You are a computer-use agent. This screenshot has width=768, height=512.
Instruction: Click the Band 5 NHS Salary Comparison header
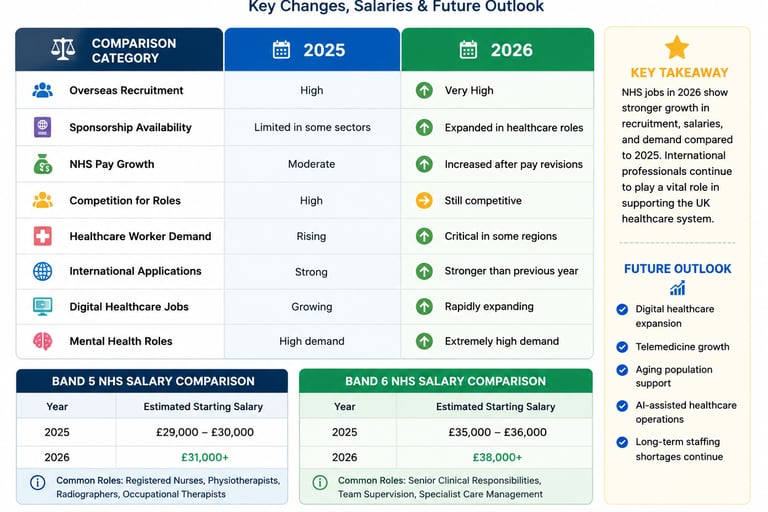(x=152, y=381)
